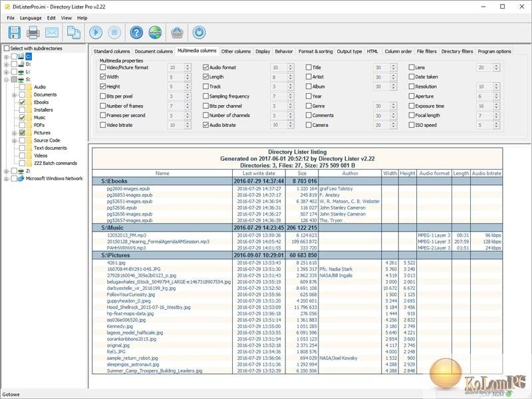Click the Video/Picture format width spinner
Screen dimensions: 532x399
pos(188,68)
